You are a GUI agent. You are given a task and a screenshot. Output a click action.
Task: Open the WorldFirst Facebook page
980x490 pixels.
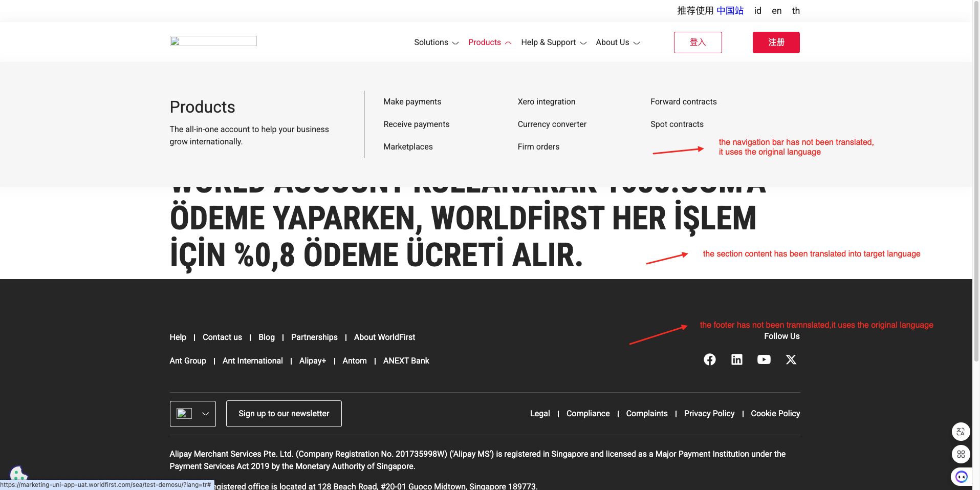[x=709, y=359]
